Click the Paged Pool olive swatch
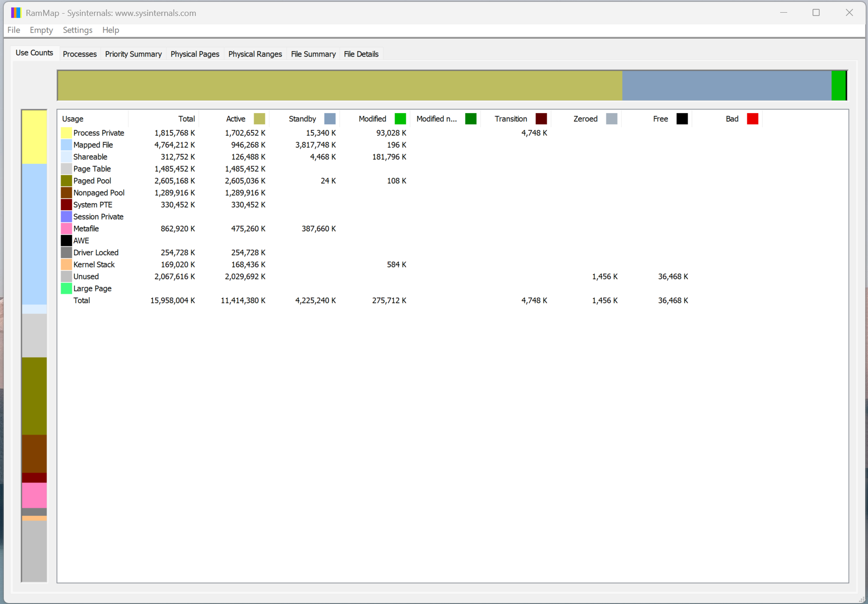This screenshot has height=604, width=868. (66, 181)
